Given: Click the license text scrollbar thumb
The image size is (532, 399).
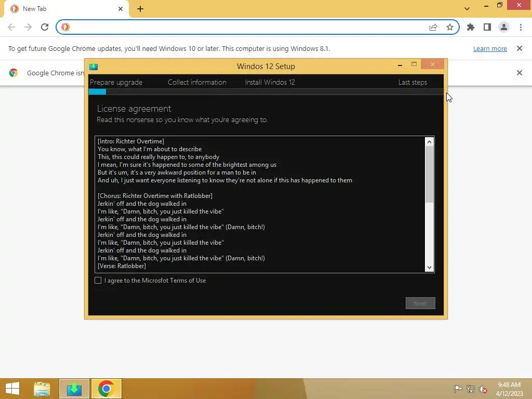Looking at the screenshot, I should [430, 175].
